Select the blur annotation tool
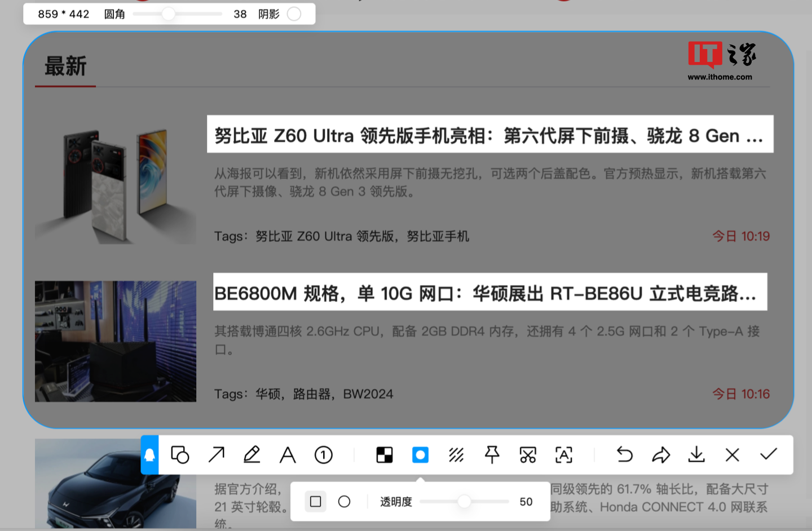 pos(456,455)
